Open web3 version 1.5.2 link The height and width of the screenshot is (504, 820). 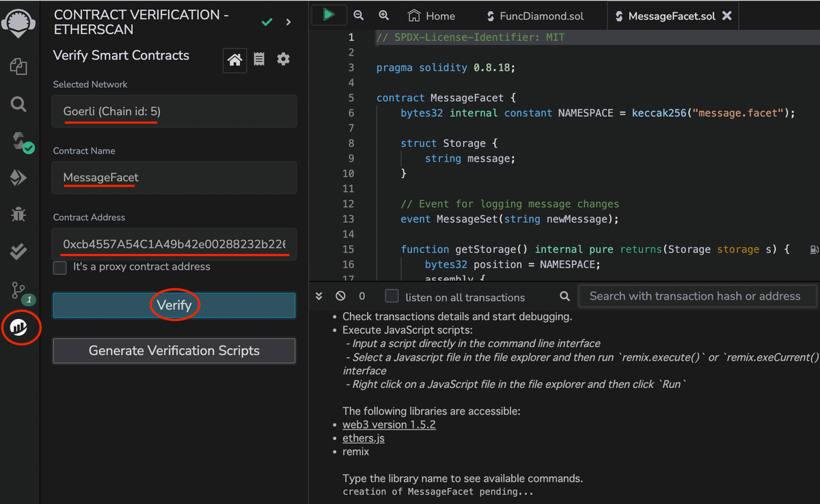tap(389, 425)
